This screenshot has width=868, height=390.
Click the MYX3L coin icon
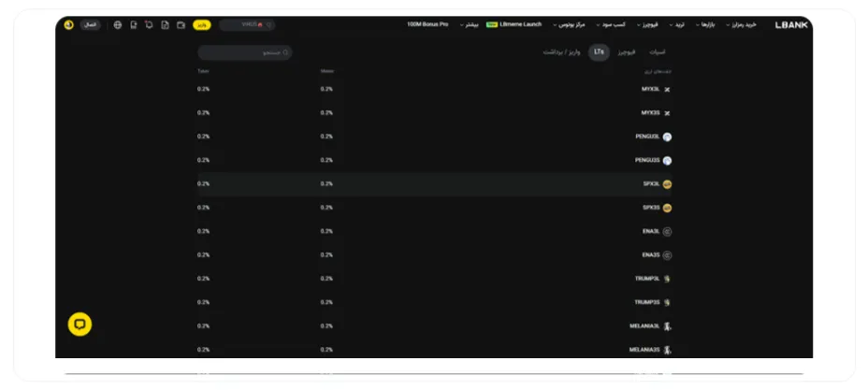667,89
